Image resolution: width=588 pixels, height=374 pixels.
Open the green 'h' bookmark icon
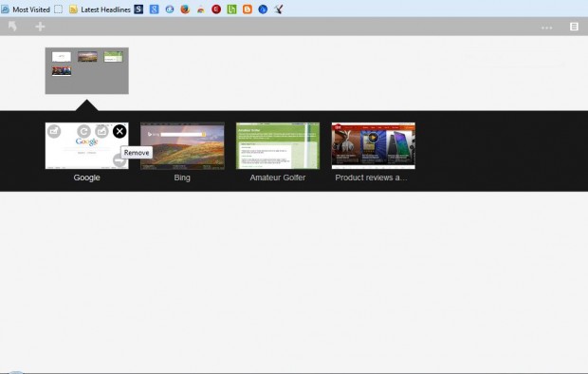231,9
